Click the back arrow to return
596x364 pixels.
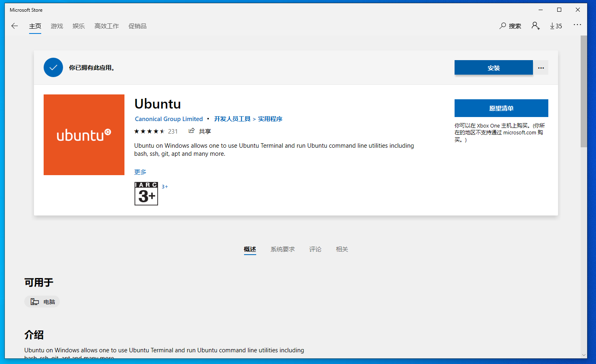click(15, 26)
